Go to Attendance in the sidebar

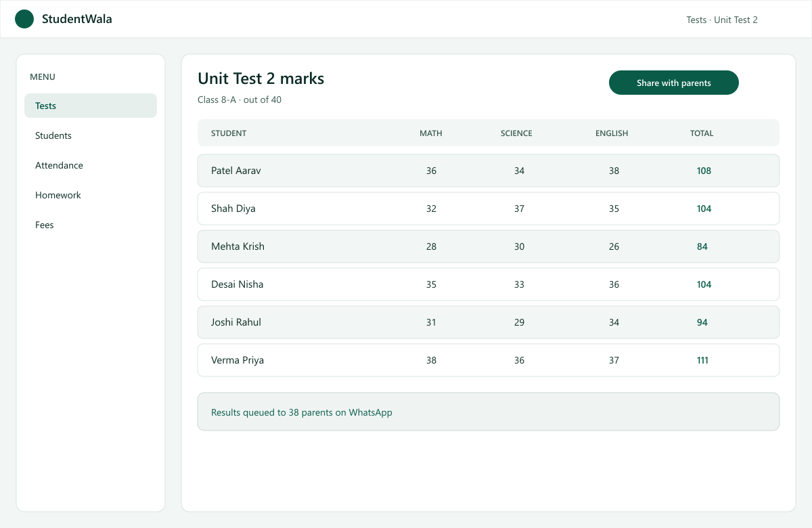pyautogui.click(x=91, y=165)
